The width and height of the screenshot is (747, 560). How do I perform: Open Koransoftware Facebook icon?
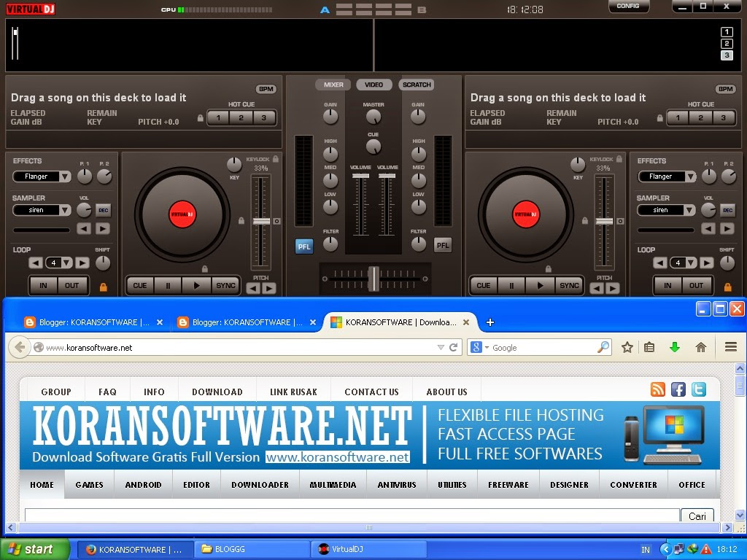pos(678,389)
